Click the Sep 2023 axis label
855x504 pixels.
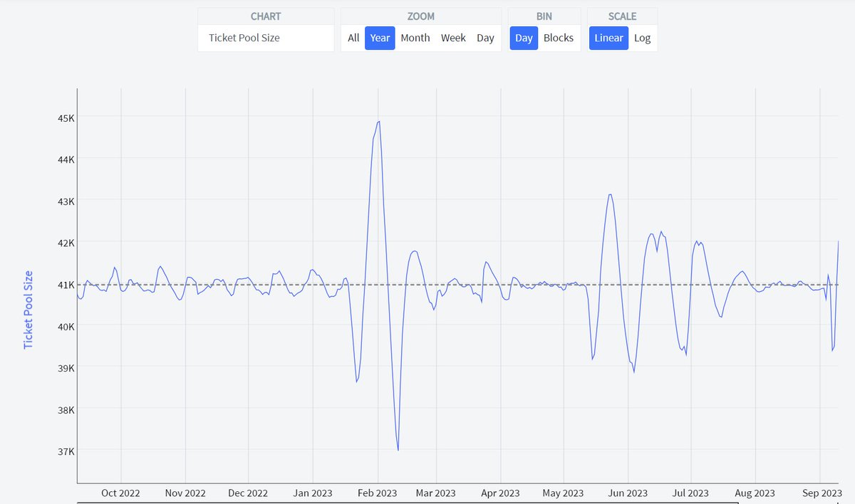coord(822,493)
